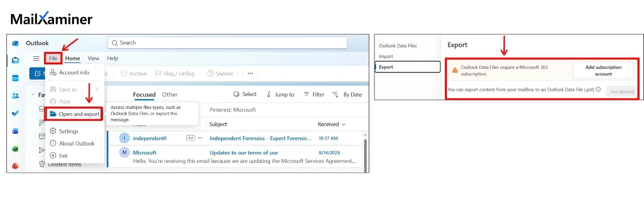The height and width of the screenshot is (198, 644).
Task: Click the Pinterest; Microsoft sender text
Action: tap(233, 110)
